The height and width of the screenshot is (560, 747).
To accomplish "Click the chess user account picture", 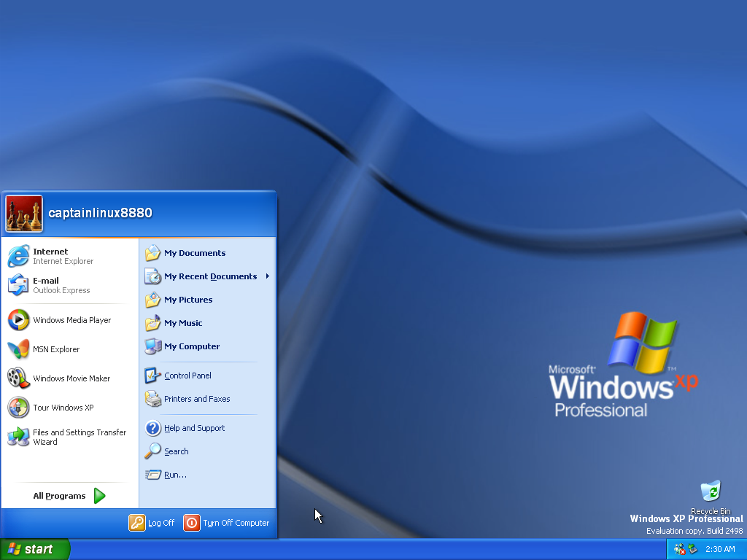I will tap(24, 214).
